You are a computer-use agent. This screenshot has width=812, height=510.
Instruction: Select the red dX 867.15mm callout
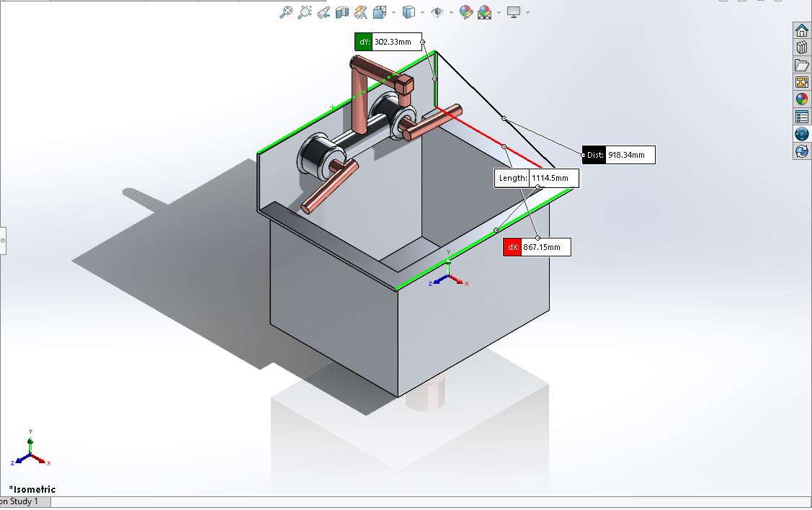[537, 247]
